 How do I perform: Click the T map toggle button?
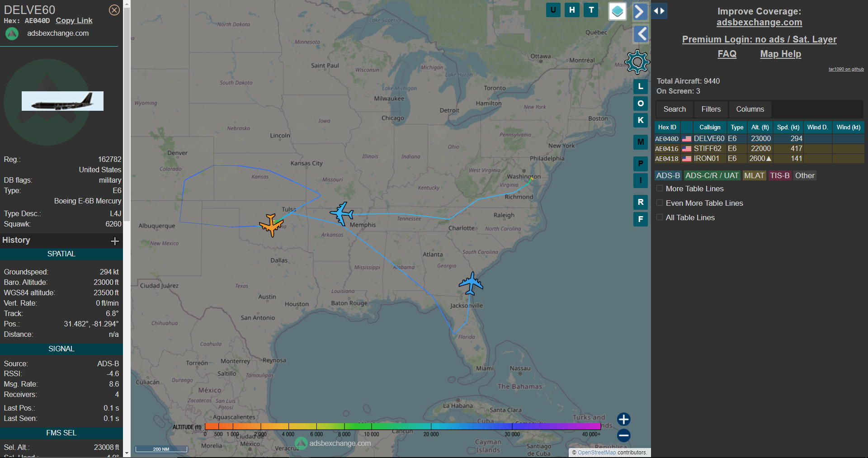(591, 10)
